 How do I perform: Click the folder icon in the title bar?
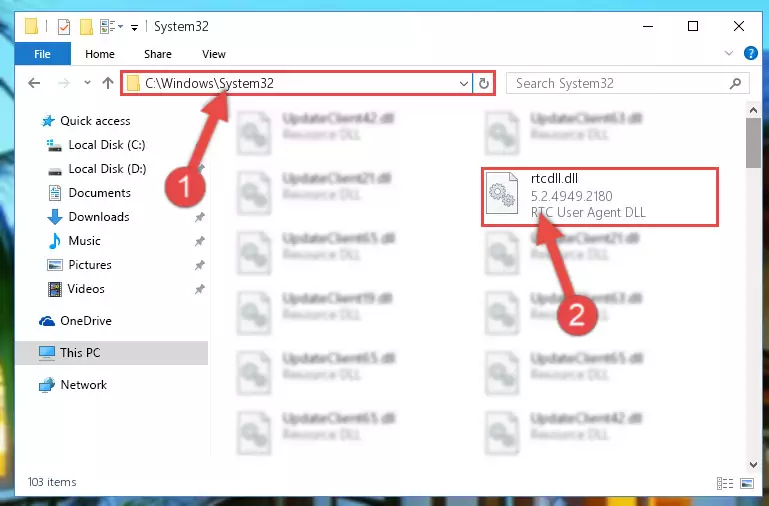point(31,26)
